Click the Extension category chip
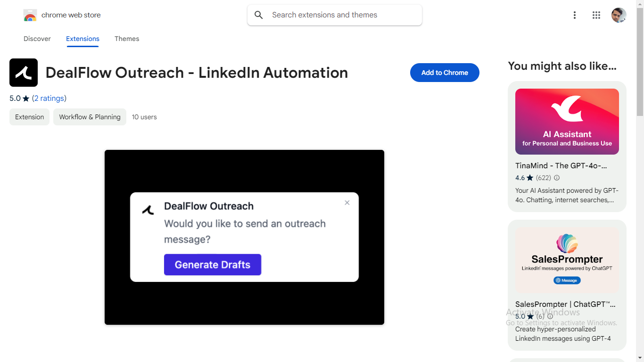 [x=29, y=117]
